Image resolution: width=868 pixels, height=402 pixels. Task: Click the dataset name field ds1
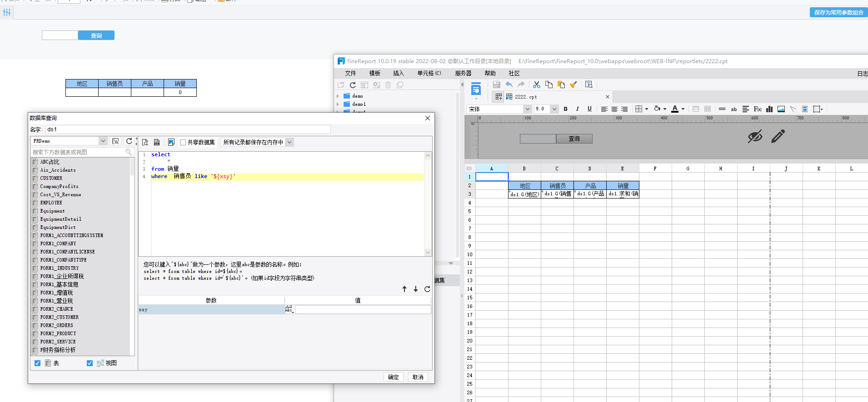188,129
